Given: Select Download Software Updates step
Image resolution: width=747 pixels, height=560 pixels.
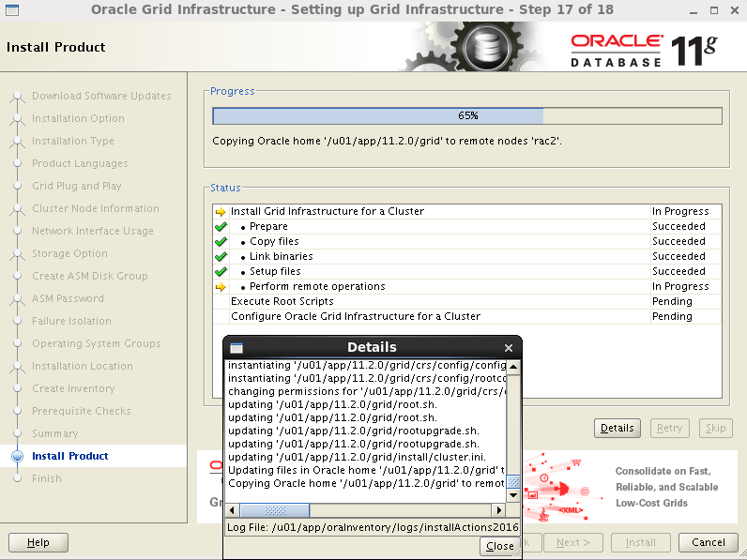Looking at the screenshot, I should (x=101, y=96).
